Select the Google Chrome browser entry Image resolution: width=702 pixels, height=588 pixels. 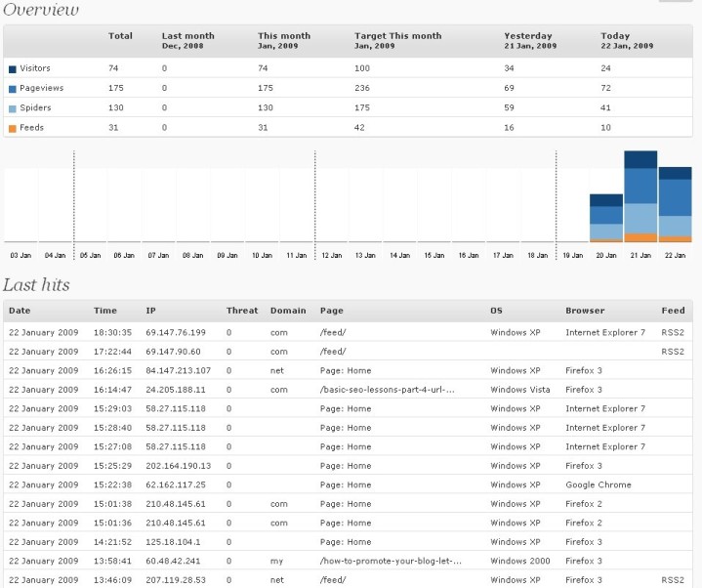598,484
